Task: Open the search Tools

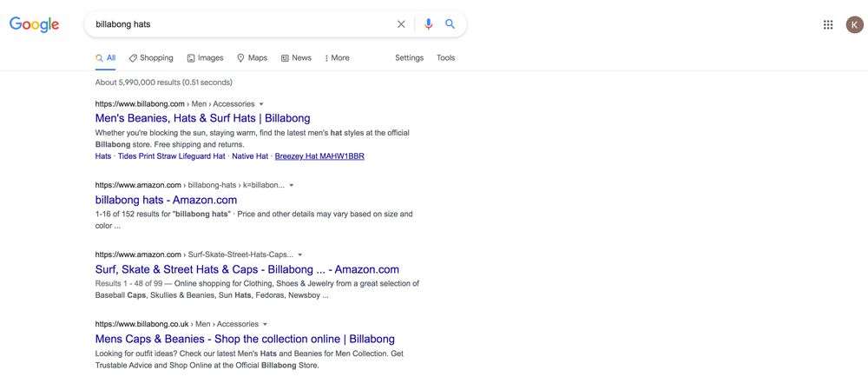Action: (x=445, y=57)
